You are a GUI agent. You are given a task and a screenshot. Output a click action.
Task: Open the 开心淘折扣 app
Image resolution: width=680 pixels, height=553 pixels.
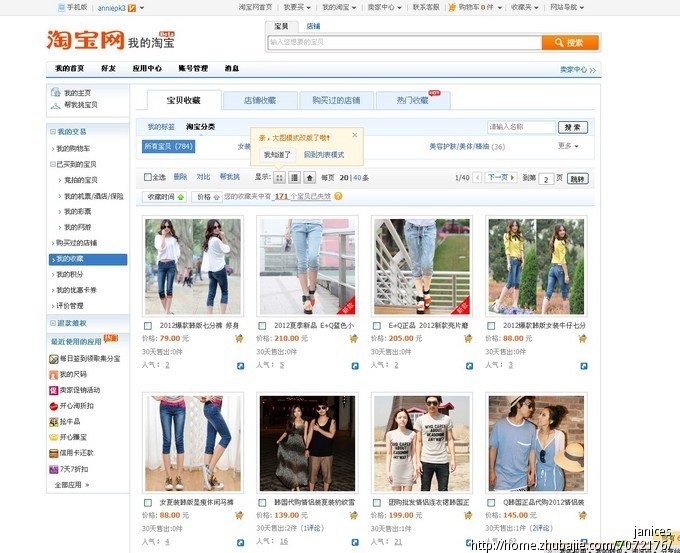(x=72, y=406)
